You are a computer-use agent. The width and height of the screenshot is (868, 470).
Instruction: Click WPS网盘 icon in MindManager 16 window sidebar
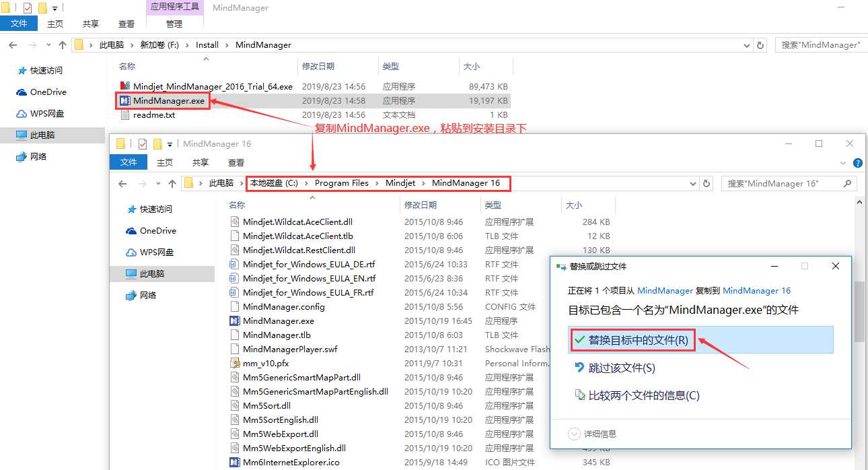(x=131, y=253)
